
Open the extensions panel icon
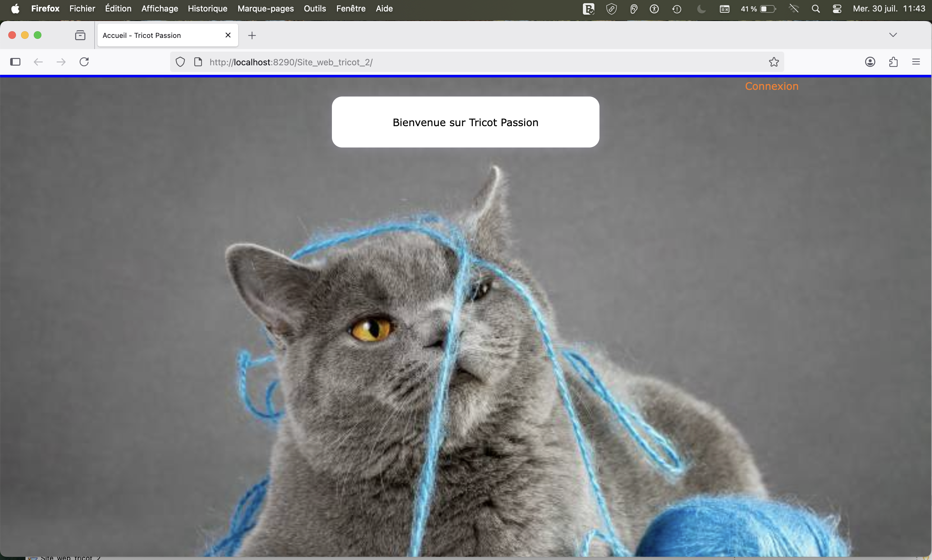coord(893,61)
